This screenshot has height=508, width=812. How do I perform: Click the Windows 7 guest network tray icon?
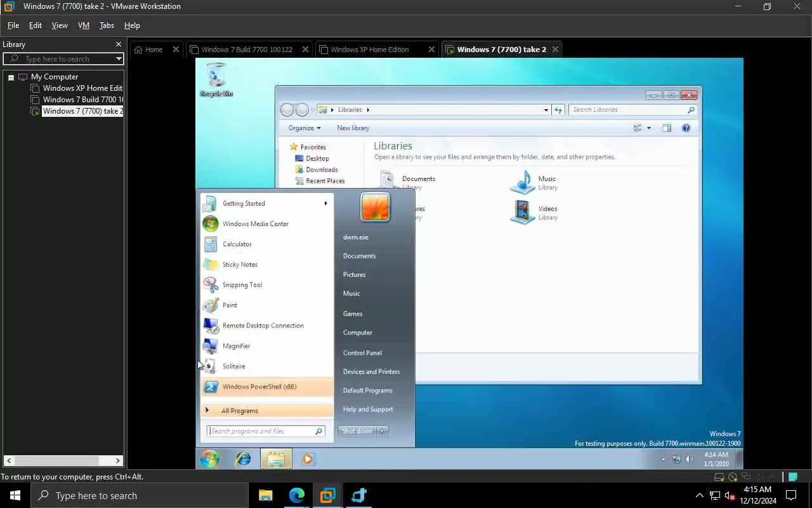(x=677, y=458)
